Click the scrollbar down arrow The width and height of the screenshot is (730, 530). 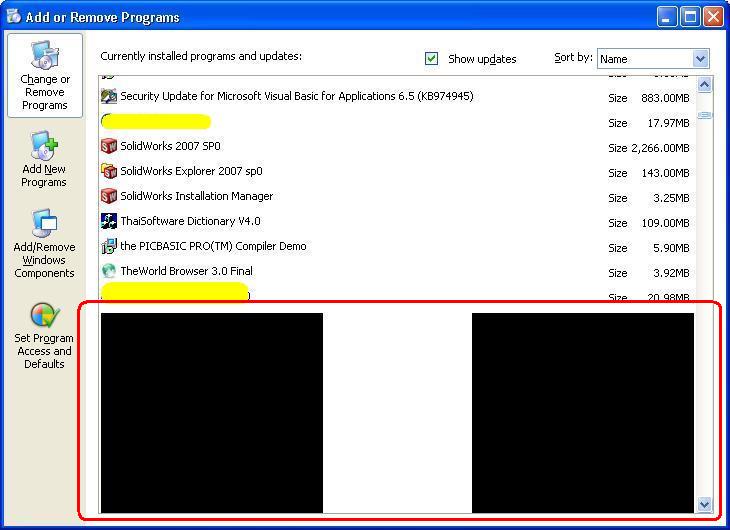pyautogui.click(x=704, y=504)
